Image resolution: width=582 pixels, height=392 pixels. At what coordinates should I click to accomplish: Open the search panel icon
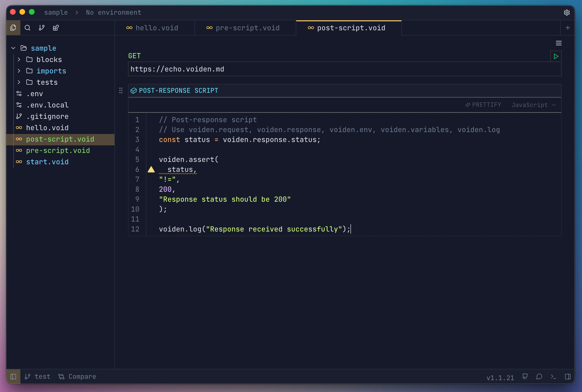click(x=27, y=28)
